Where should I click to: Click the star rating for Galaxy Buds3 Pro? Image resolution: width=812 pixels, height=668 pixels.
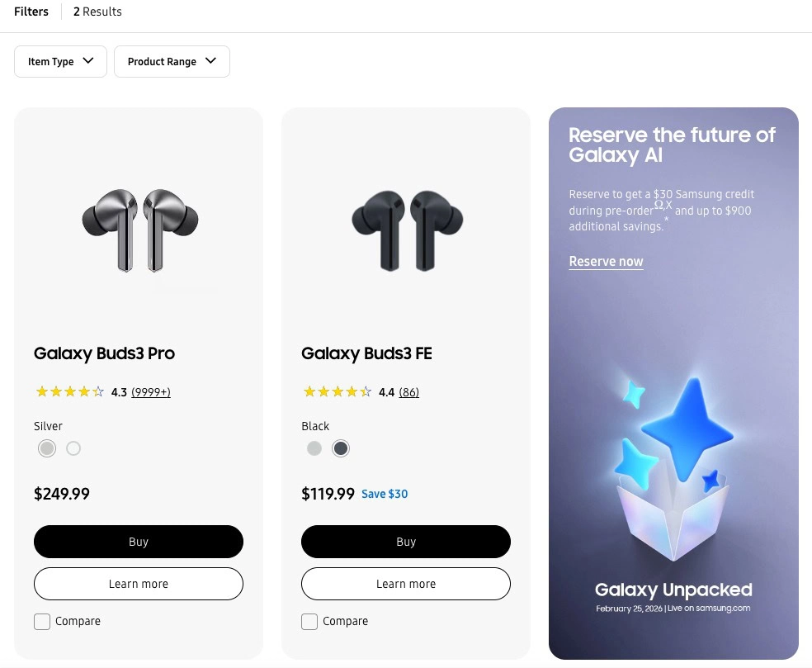click(69, 392)
